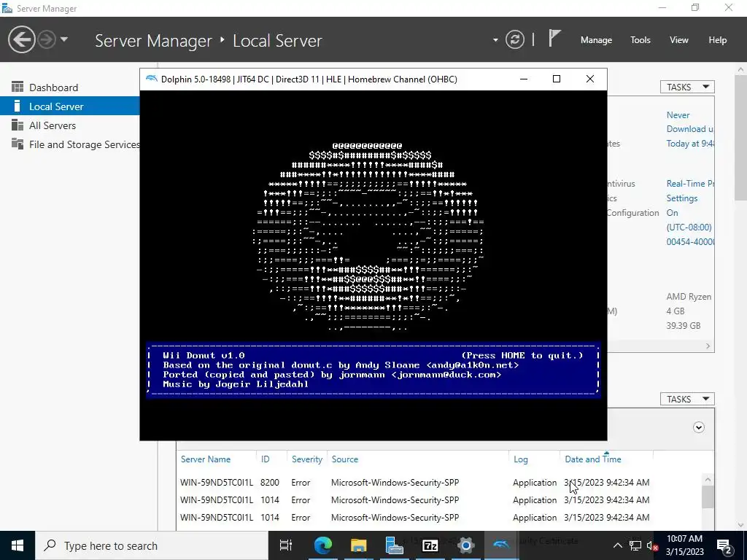Click the Dolphin window title bar icon

click(152, 79)
